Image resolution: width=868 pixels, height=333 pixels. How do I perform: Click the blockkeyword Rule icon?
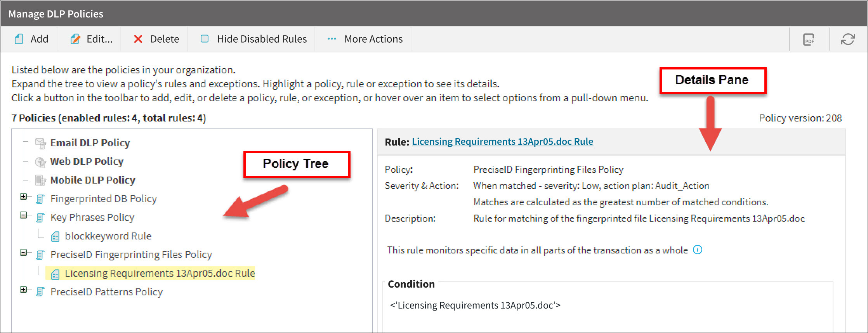pyautogui.click(x=56, y=236)
